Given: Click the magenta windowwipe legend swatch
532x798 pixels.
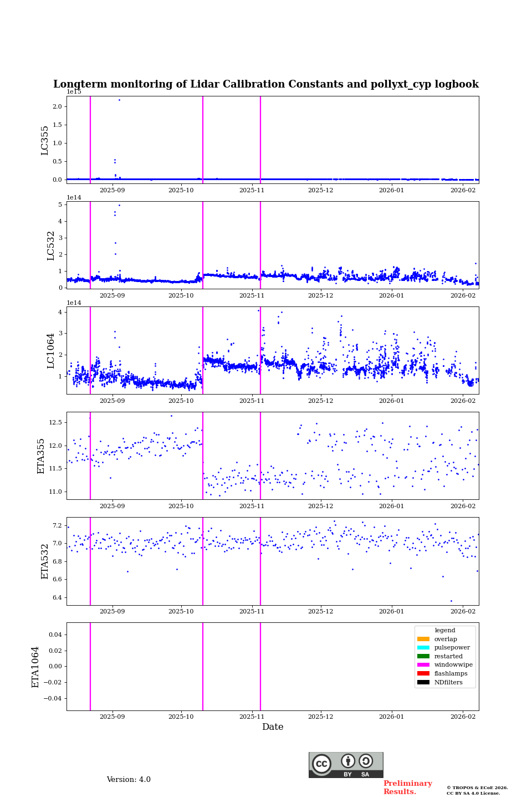Looking at the screenshot, I should pos(423,665).
